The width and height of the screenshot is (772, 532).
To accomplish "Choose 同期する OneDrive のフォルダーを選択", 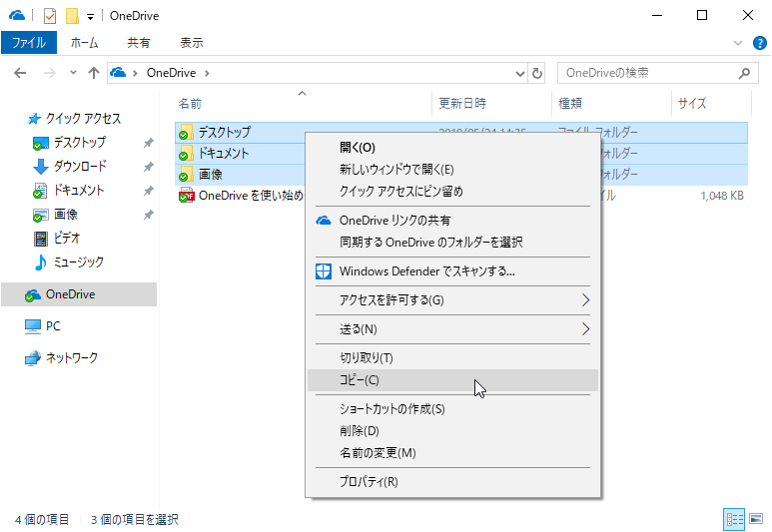I will [452, 243].
